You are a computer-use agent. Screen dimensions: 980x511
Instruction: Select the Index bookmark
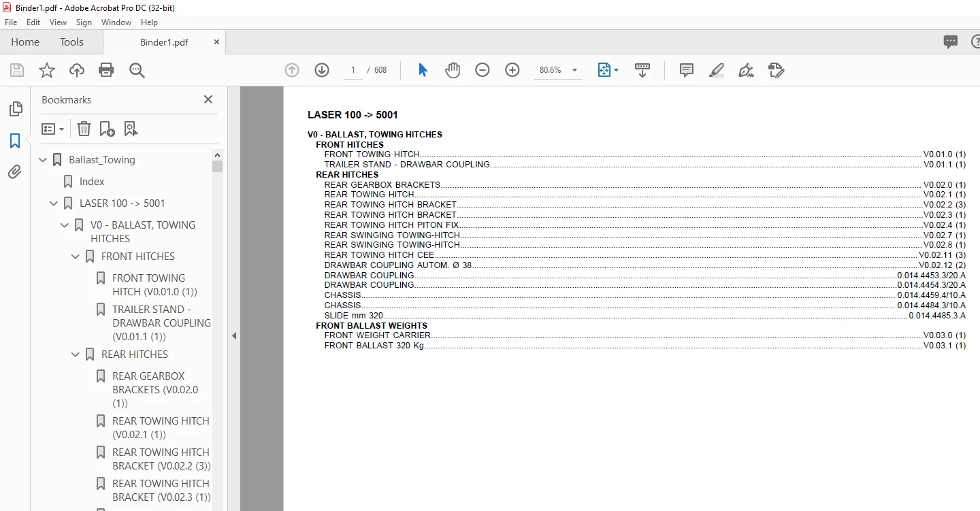(92, 182)
